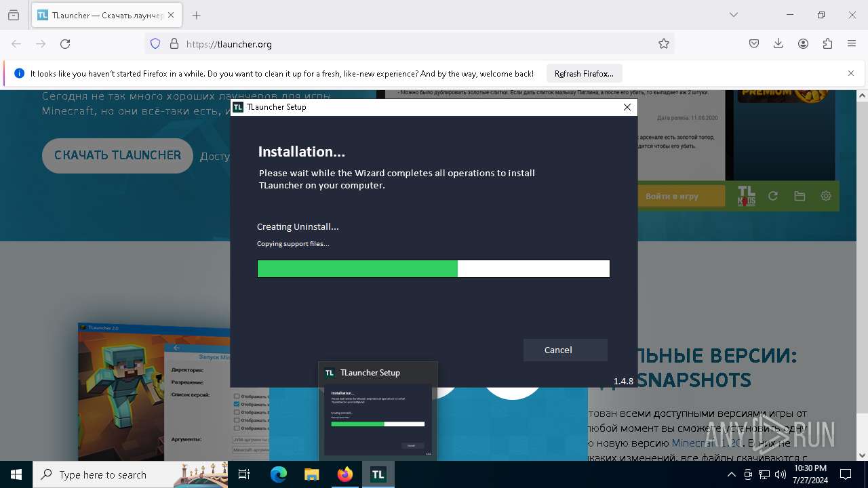Viewport: 868px width, 488px height.
Task: Launch Microsoft Edge from taskbar
Action: [x=279, y=474]
